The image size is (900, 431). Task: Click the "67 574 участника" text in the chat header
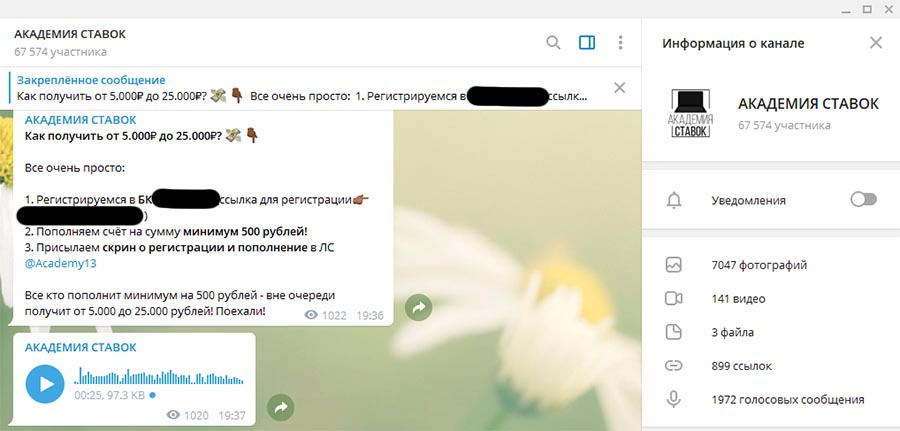(x=60, y=52)
